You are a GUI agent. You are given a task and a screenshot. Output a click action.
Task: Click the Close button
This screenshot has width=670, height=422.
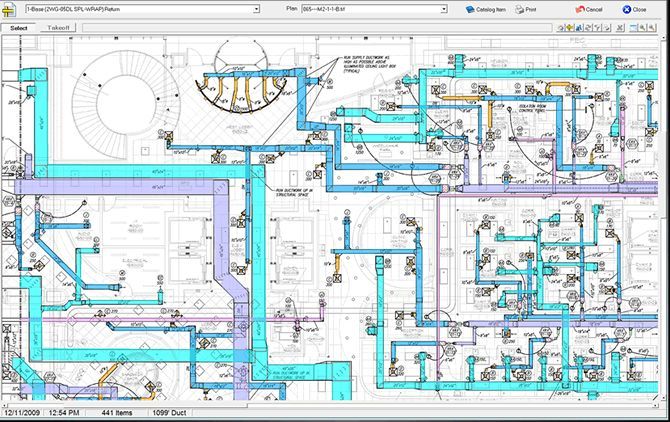tap(634, 9)
